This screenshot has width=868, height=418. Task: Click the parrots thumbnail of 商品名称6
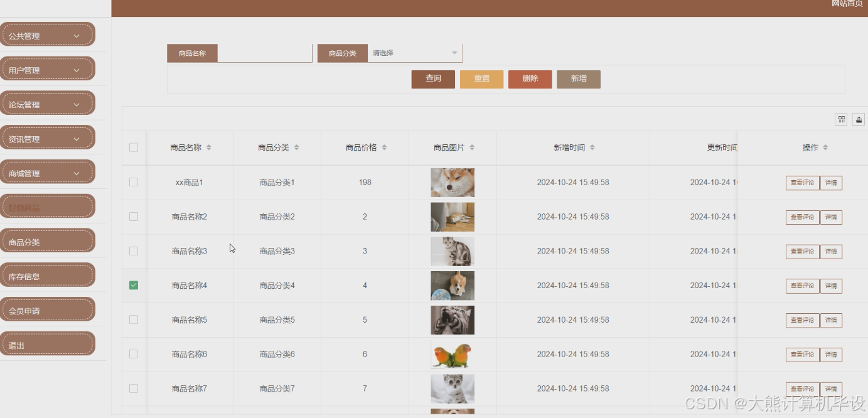[453, 355]
